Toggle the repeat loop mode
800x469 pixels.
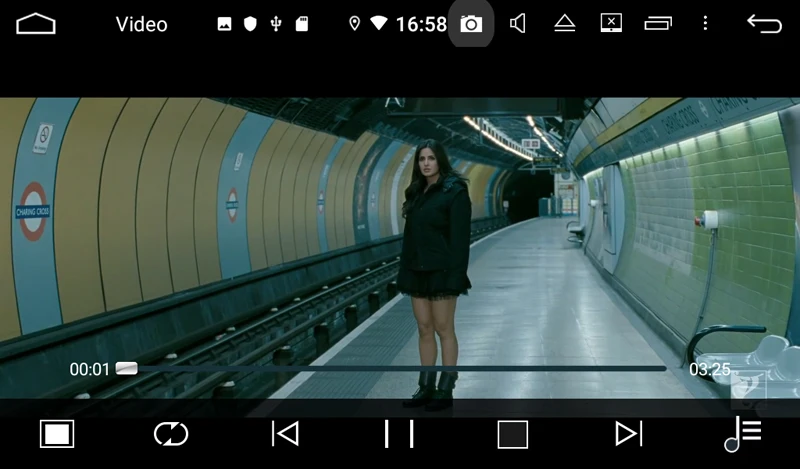[171, 434]
